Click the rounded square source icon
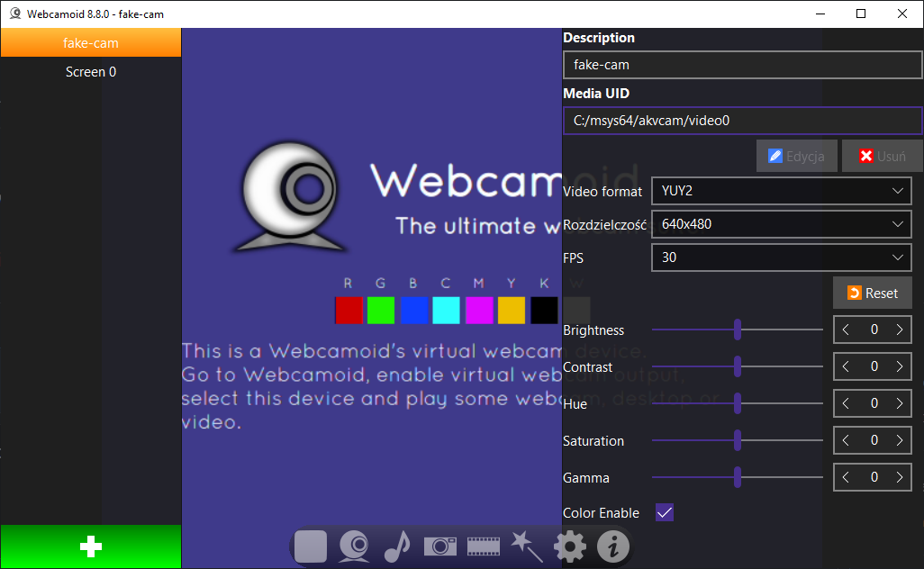 coord(310,546)
